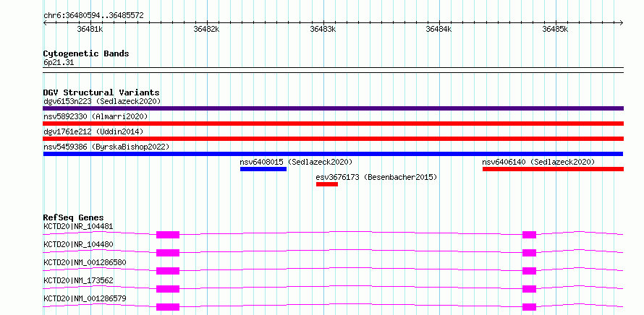The height and width of the screenshot is (315, 644).
Task: Click chr6:36480594..36485572 coordinate text
Action: (93, 16)
